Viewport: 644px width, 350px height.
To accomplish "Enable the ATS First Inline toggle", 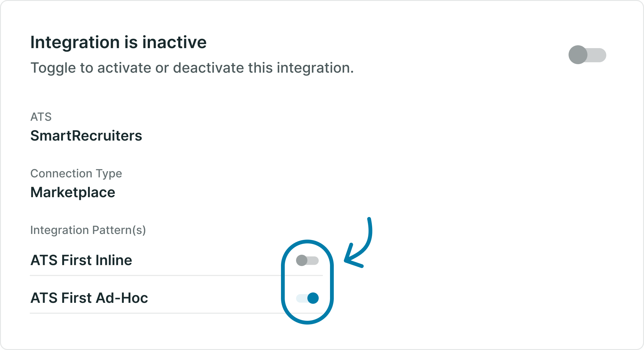I will [x=307, y=260].
